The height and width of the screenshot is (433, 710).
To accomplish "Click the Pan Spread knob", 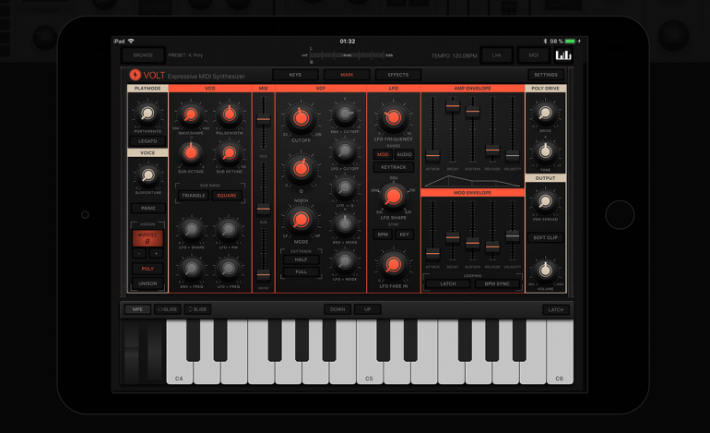I will pos(545,201).
